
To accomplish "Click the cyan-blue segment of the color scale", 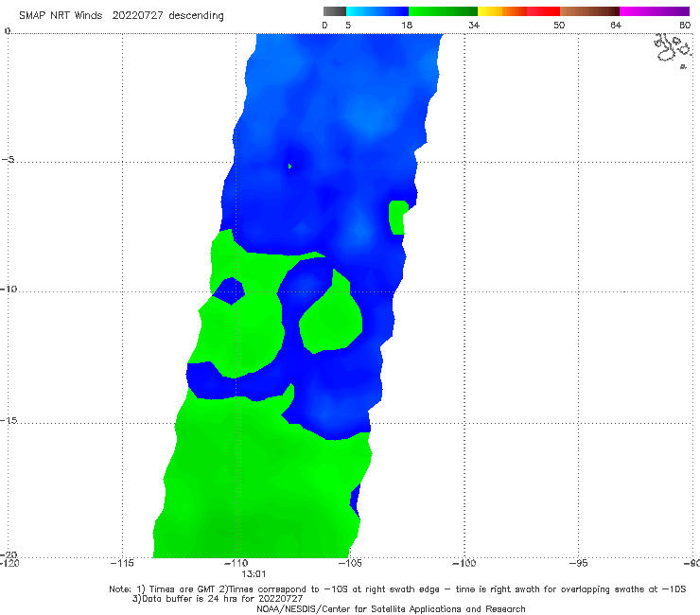I will tap(377, 11).
